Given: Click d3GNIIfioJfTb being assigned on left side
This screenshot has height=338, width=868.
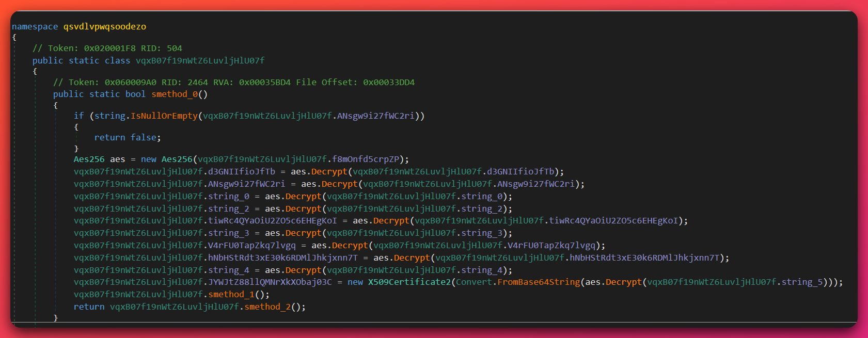Looking at the screenshot, I should 242,171.
